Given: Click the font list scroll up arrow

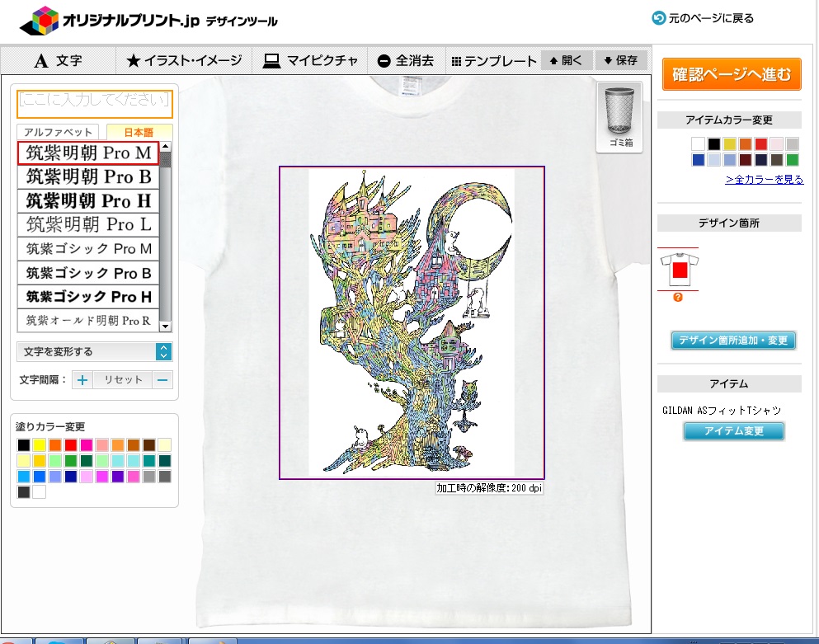Looking at the screenshot, I should pyautogui.click(x=166, y=146).
